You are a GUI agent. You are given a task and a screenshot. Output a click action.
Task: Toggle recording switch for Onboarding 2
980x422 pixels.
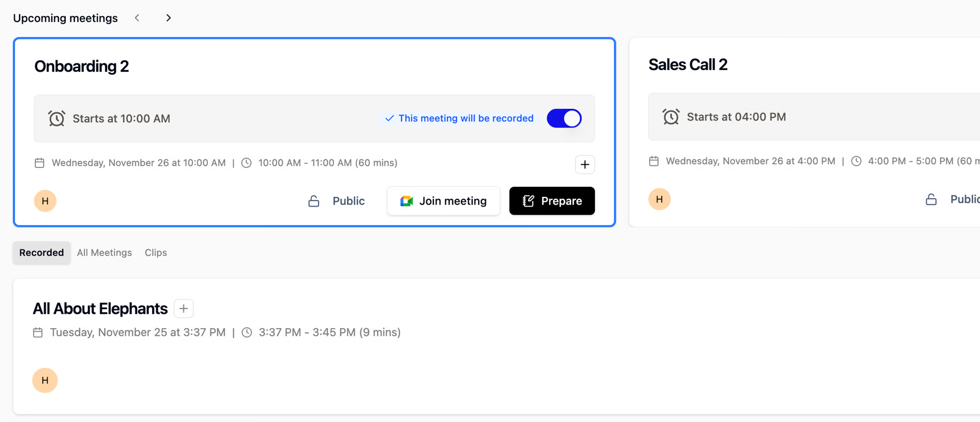tap(564, 118)
